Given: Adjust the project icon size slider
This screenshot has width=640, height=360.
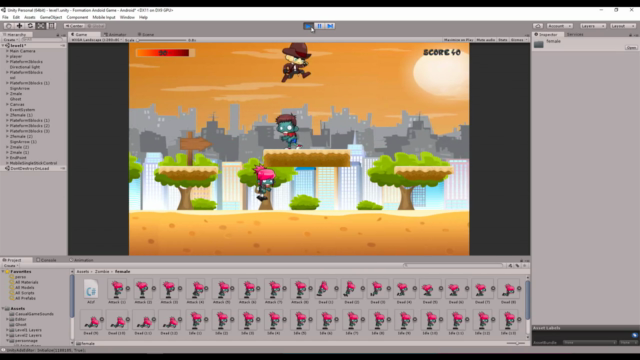Looking at the screenshot, I should point(516,343).
